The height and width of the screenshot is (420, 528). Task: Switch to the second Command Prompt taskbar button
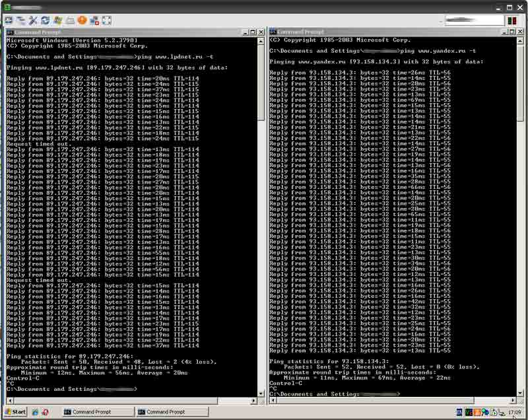tap(172, 411)
